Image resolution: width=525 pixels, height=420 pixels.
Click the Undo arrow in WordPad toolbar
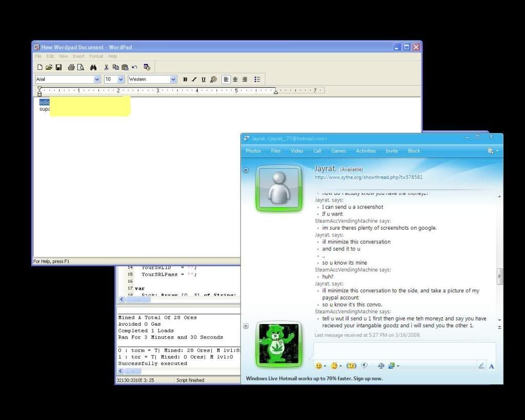pyautogui.click(x=135, y=67)
